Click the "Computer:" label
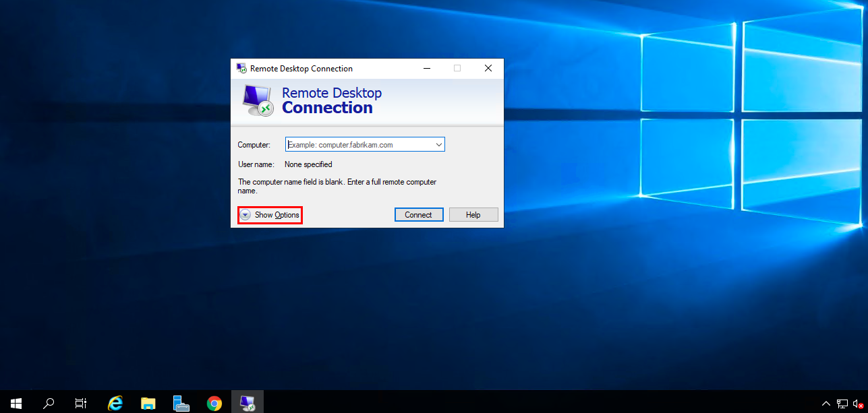 tap(254, 145)
